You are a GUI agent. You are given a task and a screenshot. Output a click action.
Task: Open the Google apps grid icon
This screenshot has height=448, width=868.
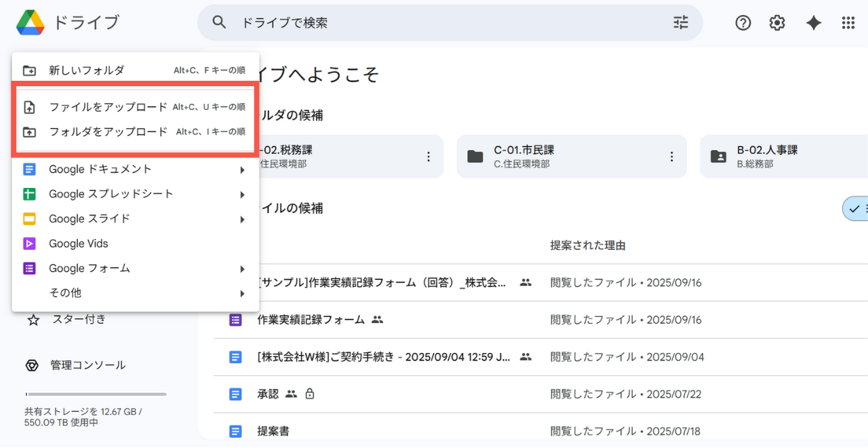tap(848, 22)
